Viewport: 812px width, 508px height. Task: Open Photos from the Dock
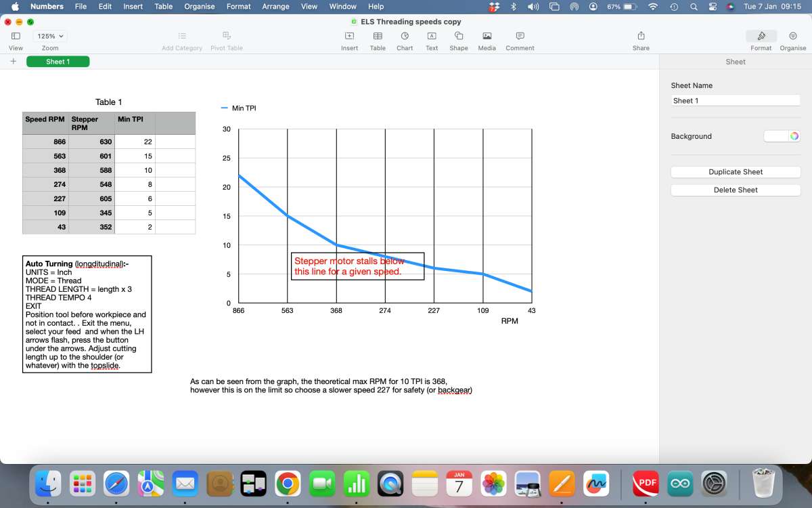click(493, 484)
